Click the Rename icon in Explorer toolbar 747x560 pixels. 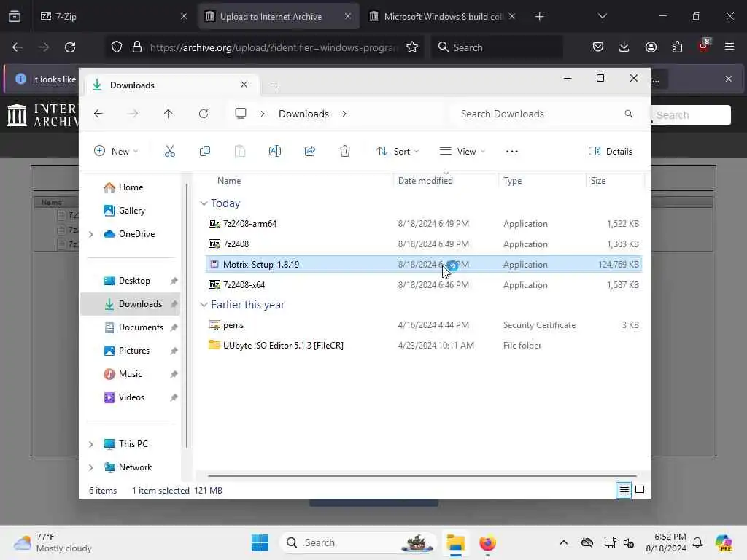(275, 152)
